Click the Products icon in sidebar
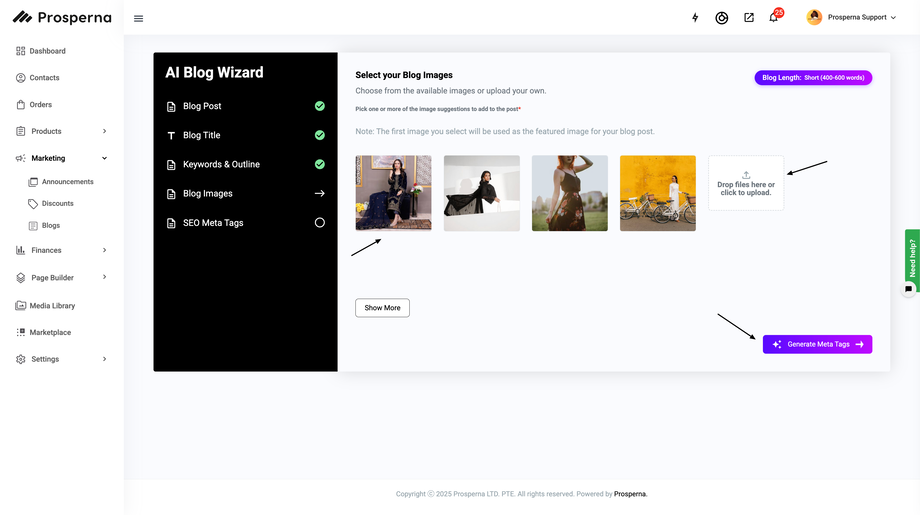Viewport: 920px width, 515px height. 21,131
